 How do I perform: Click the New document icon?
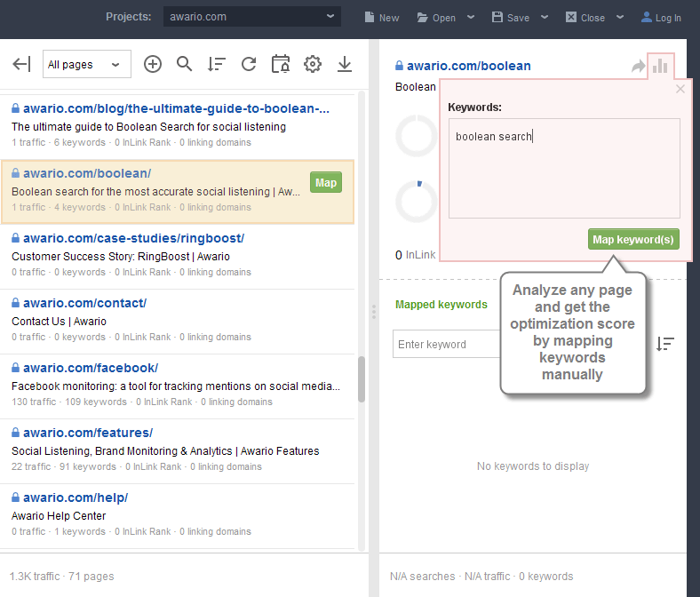tap(370, 18)
